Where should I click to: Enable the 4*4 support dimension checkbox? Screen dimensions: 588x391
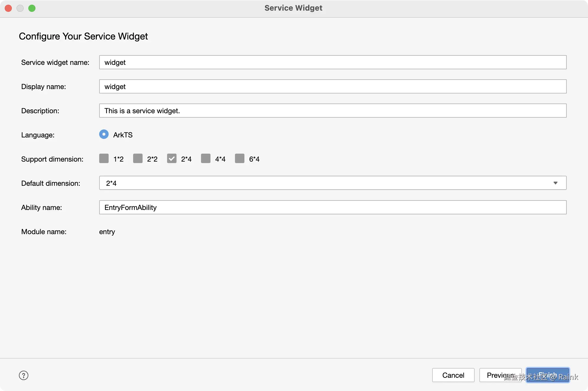[206, 159]
